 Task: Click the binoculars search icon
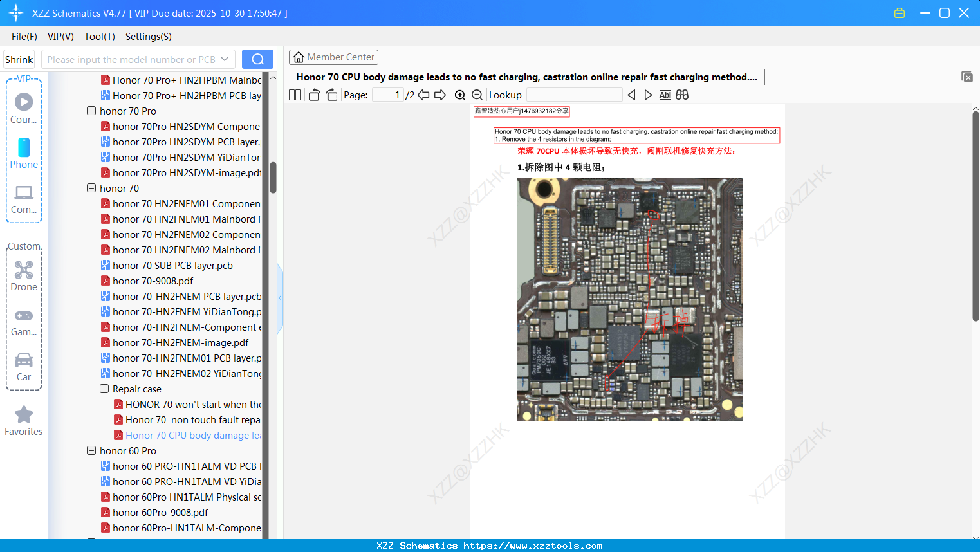pyautogui.click(x=682, y=95)
